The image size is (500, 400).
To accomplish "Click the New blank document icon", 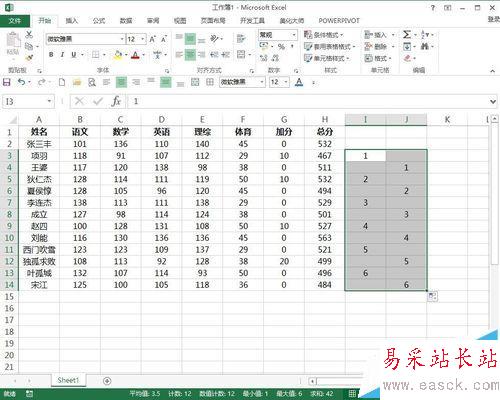I will 62,82.
